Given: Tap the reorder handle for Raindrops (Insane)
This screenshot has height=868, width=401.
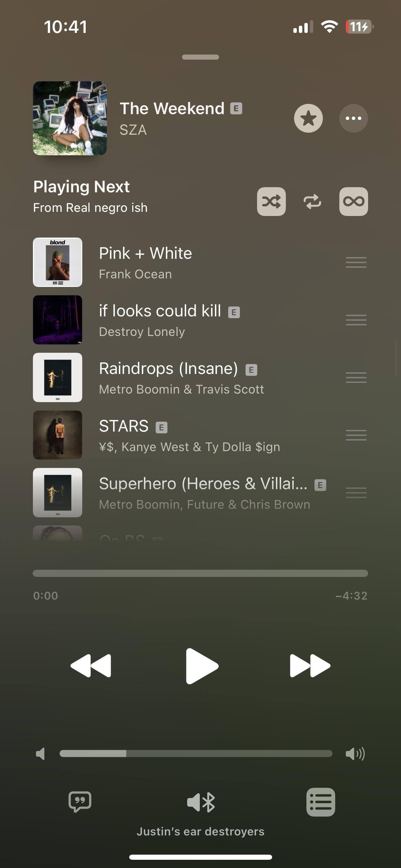Looking at the screenshot, I should click(x=356, y=377).
